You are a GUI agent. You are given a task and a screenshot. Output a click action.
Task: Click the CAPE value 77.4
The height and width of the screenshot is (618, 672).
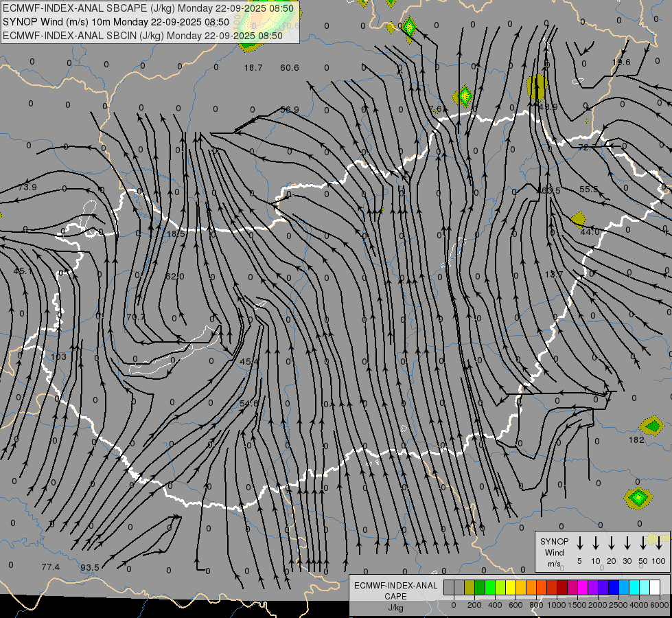click(x=51, y=567)
